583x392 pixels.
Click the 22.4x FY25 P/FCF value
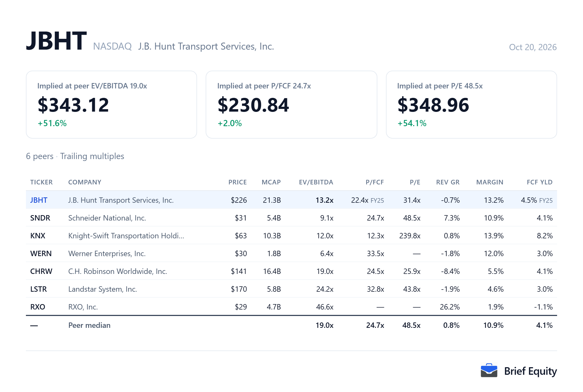(367, 200)
